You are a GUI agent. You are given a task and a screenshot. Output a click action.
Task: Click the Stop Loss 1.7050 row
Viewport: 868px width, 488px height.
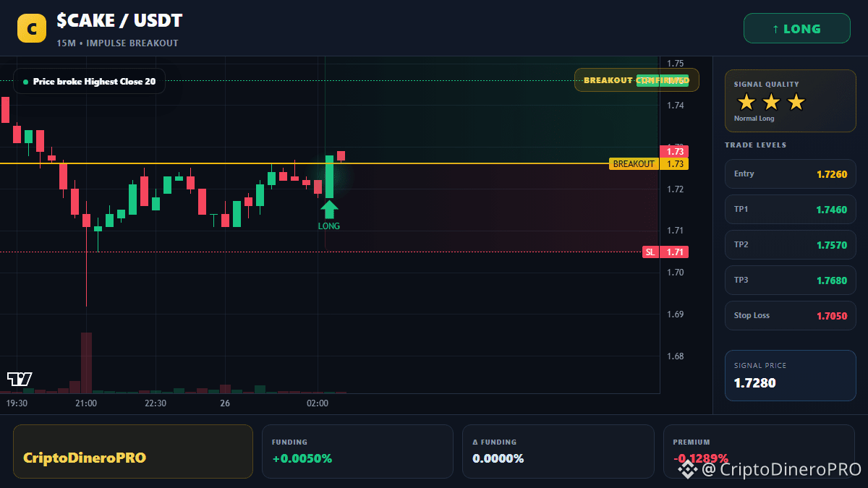(791, 315)
